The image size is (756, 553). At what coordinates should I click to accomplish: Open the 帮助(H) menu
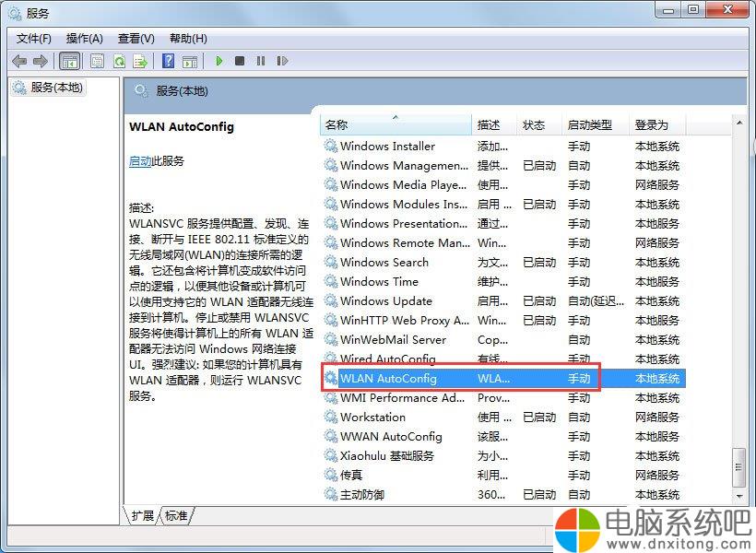click(x=188, y=39)
